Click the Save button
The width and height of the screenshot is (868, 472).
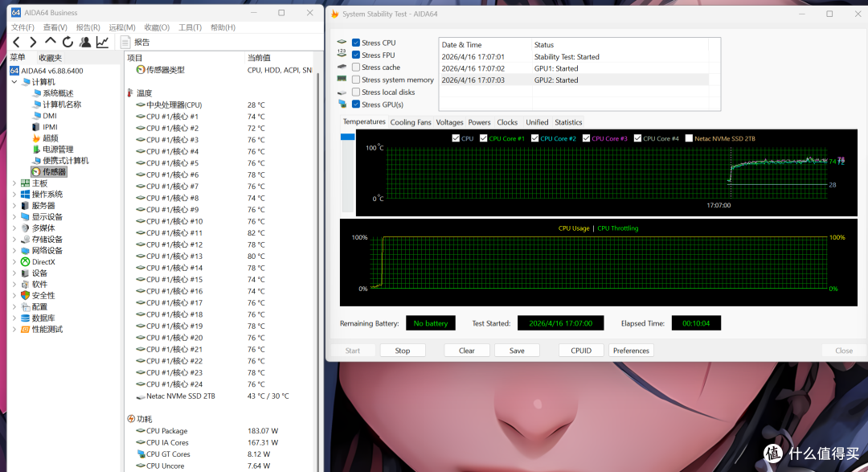pos(517,351)
